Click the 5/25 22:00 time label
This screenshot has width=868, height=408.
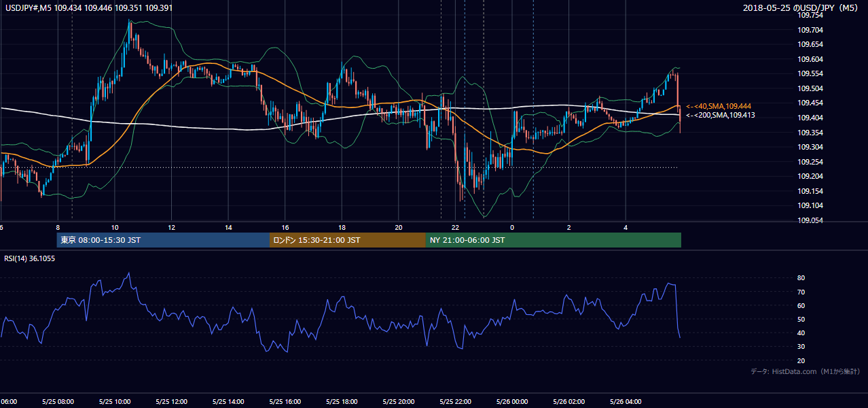(x=455, y=402)
